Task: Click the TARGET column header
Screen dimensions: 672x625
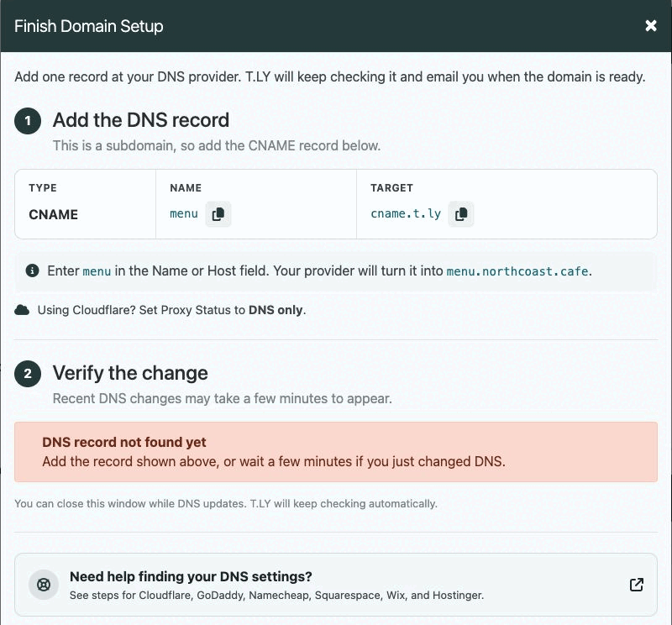Action: [x=391, y=188]
